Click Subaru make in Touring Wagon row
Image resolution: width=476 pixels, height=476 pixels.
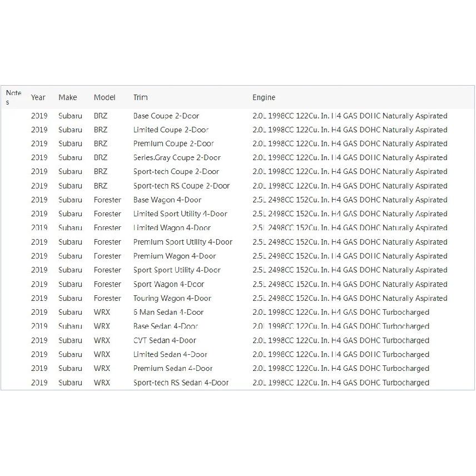pos(70,299)
